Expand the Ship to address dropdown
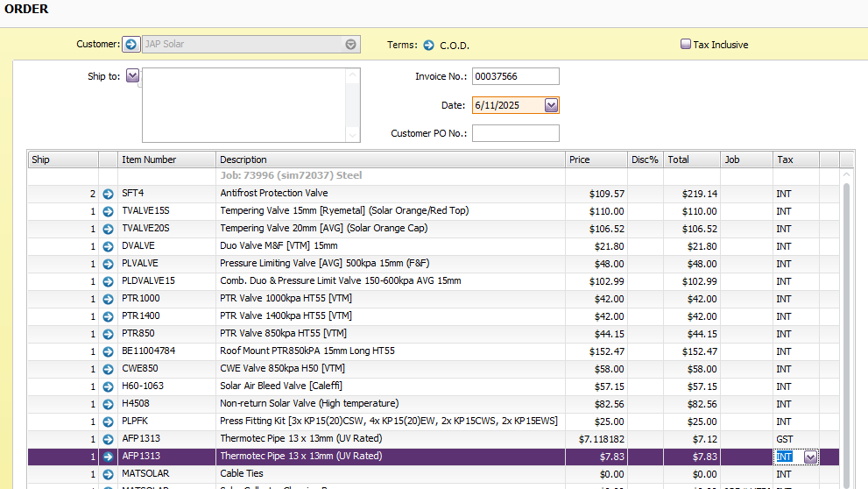This screenshot has width=868, height=489. pos(133,76)
